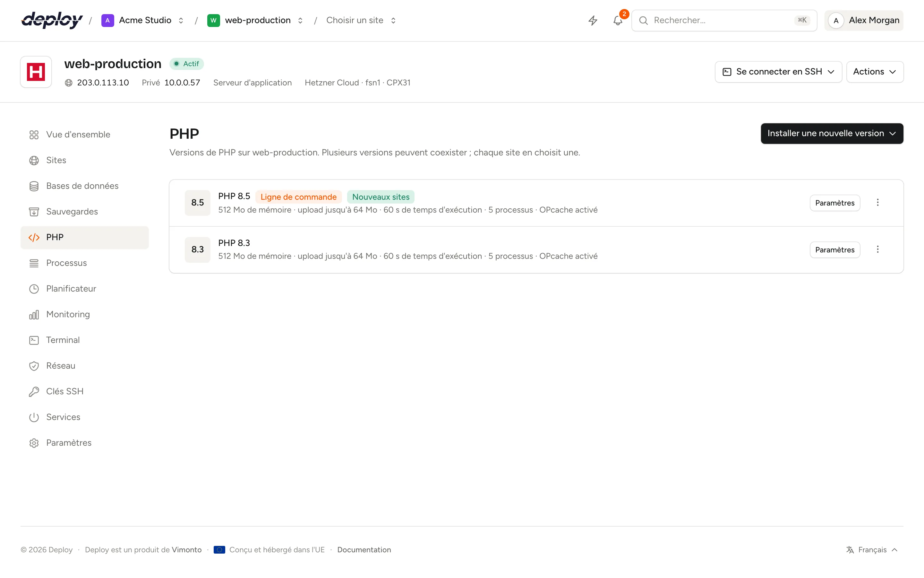The image size is (924, 578).
Task: Click the public IP 203.0.113.10
Action: point(103,83)
